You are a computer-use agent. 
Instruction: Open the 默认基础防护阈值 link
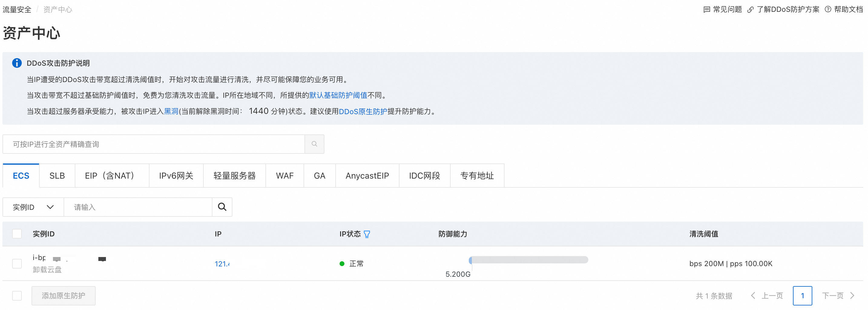click(x=338, y=95)
